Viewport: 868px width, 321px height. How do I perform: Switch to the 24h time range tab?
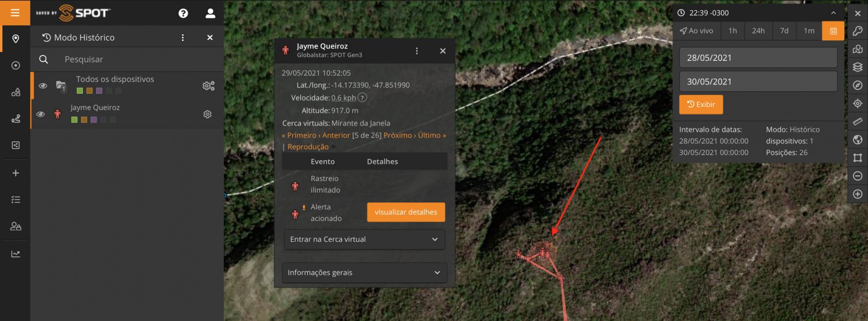point(758,31)
